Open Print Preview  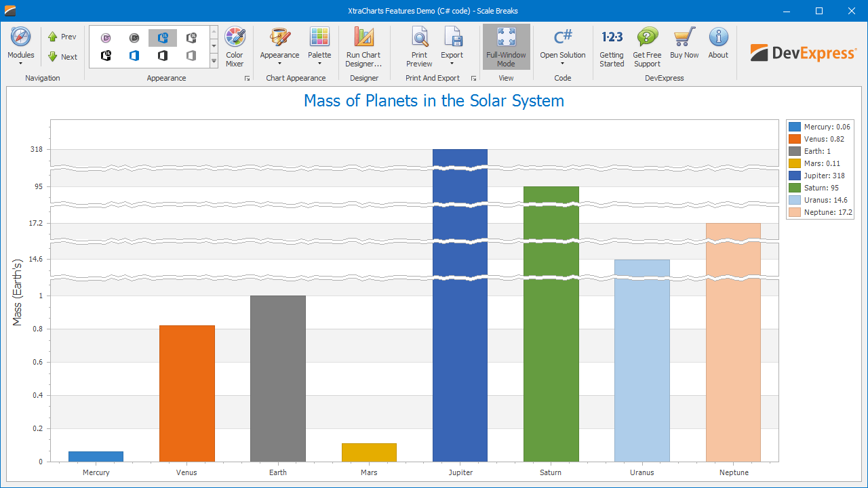pos(419,47)
